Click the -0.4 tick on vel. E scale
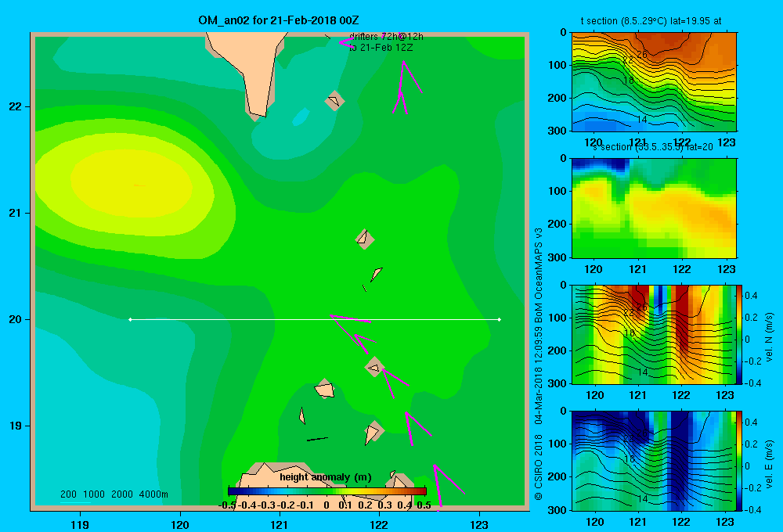 753,509
